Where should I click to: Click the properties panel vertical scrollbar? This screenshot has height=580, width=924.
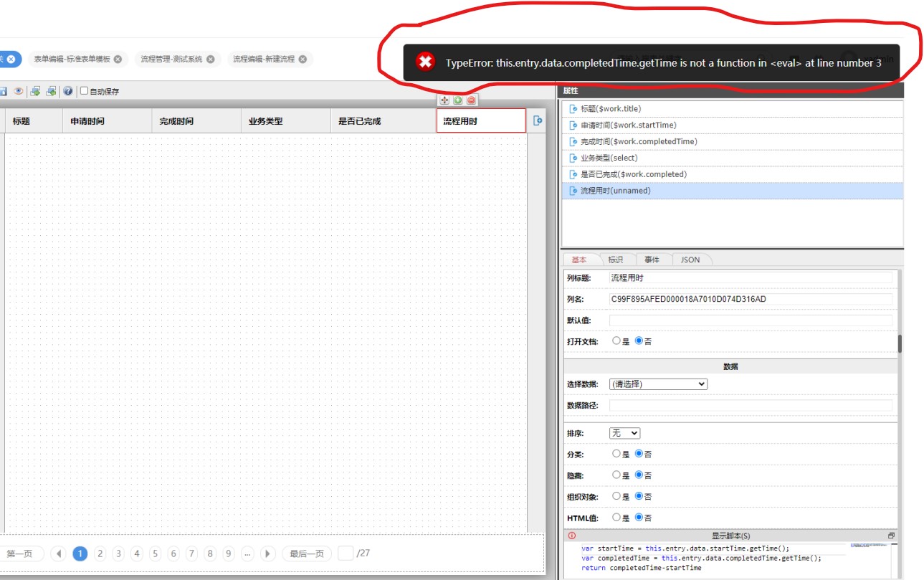pos(900,343)
